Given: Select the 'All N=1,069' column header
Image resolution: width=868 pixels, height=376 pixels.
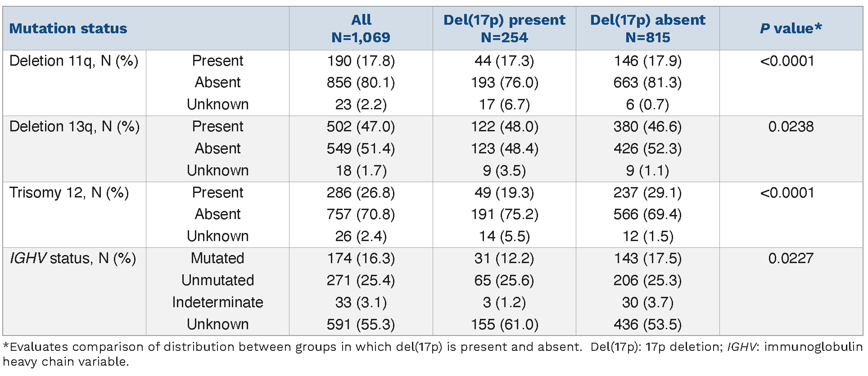Looking at the screenshot, I should [361, 28].
